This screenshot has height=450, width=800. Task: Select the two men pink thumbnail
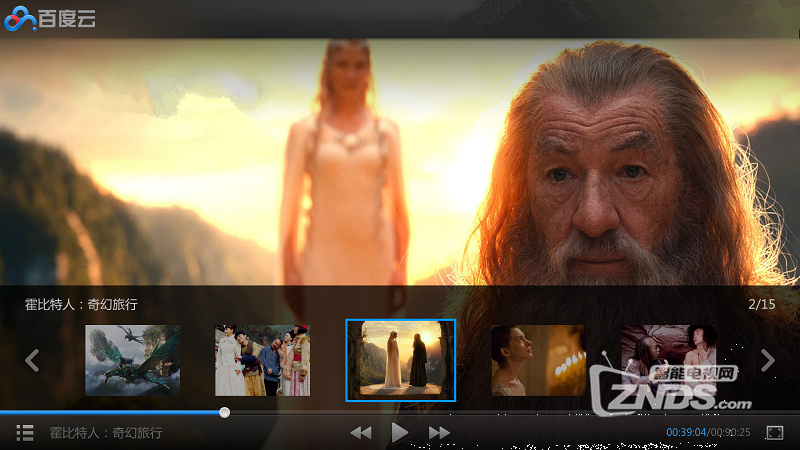click(x=669, y=360)
